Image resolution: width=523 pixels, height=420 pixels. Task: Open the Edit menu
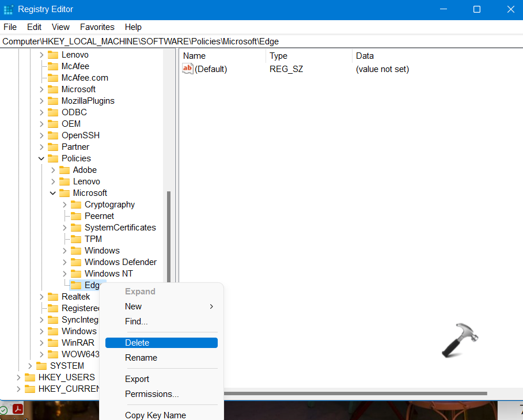tap(34, 27)
